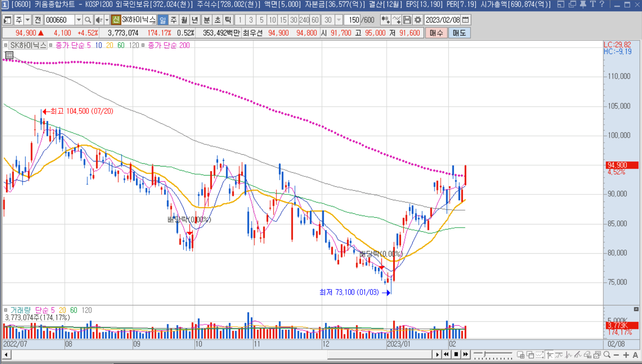Image resolution: width=642 pixels, height=364 pixels.
Task: Select interval button 5
Action: [x=262, y=20]
